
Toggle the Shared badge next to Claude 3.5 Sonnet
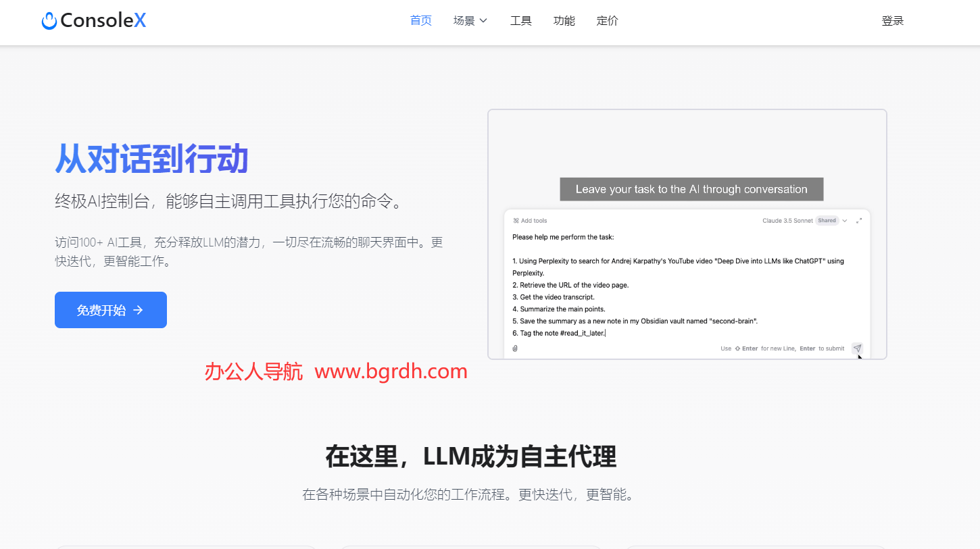827,220
